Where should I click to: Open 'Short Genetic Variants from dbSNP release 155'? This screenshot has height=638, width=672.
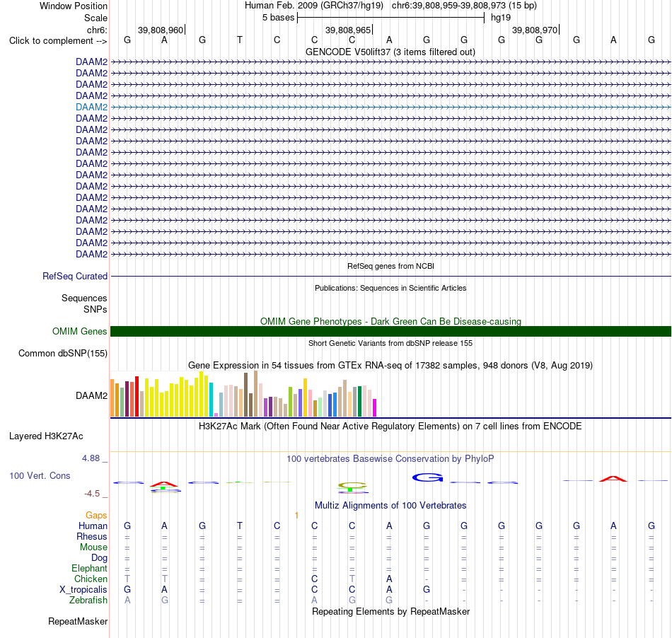pyautogui.click(x=390, y=343)
